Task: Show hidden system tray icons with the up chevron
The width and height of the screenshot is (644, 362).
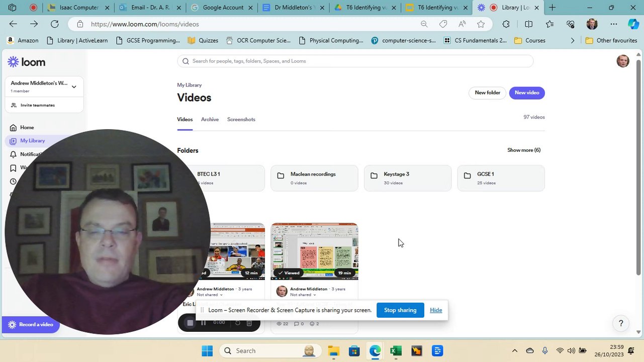Action: pos(514,351)
